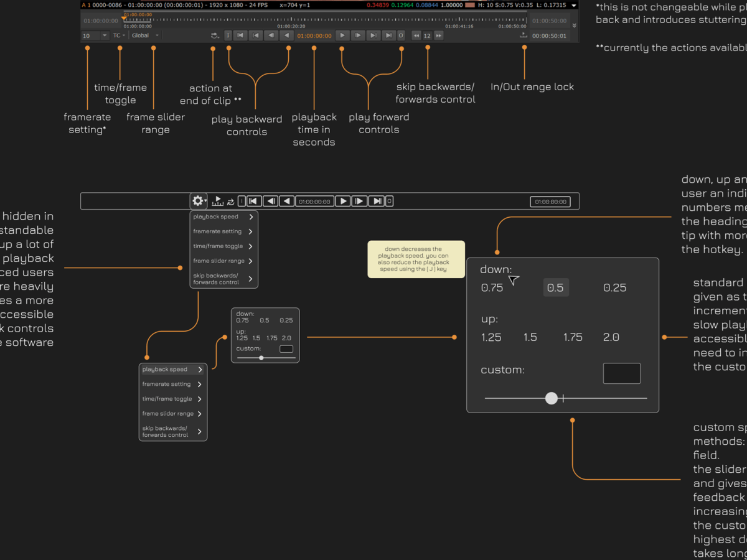Open the Global frame slider range dropdown
This screenshot has width=747, height=560.
145,35
